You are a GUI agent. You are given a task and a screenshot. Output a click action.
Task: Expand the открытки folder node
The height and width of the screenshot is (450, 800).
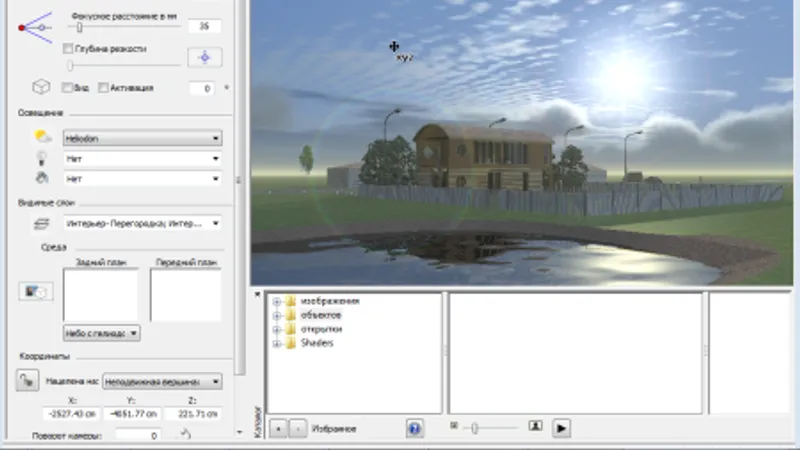click(x=277, y=330)
